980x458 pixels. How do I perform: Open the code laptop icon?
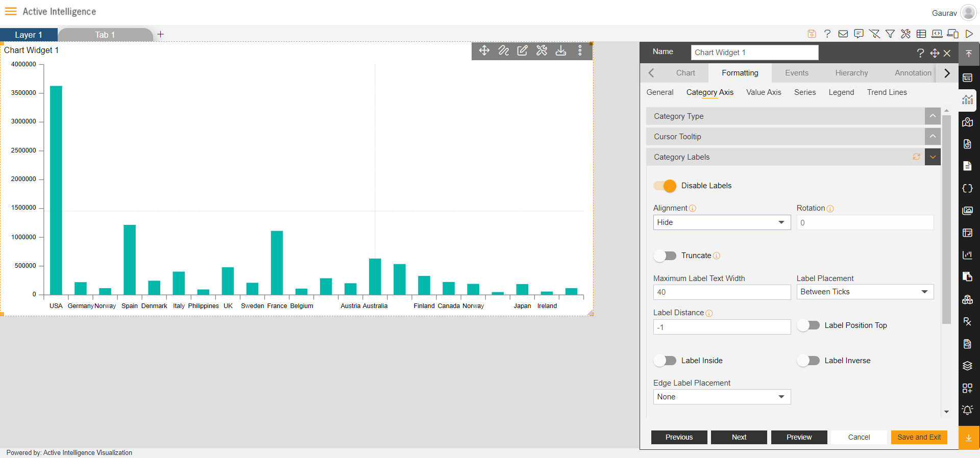click(937, 34)
